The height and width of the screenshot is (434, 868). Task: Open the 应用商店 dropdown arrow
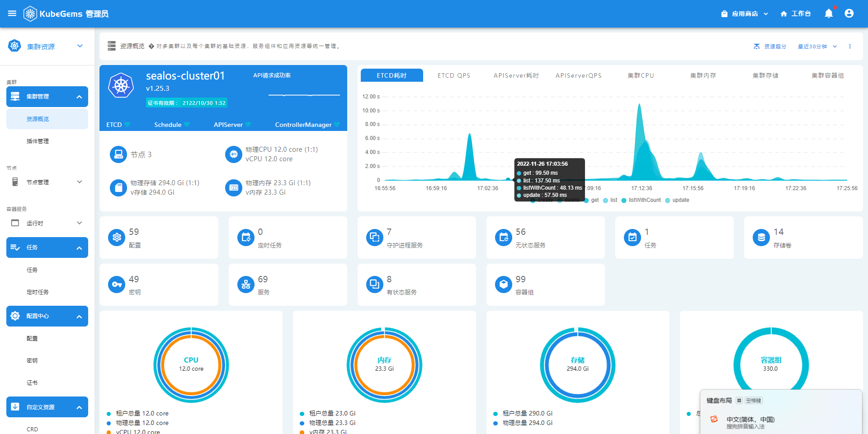pyautogui.click(x=766, y=14)
